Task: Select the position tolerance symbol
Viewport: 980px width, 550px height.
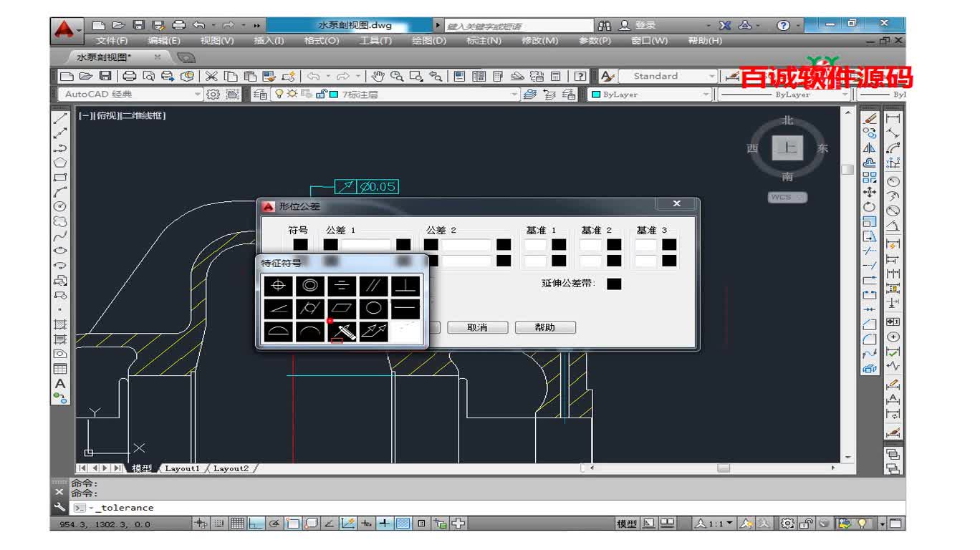Action: tap(277, 286)
